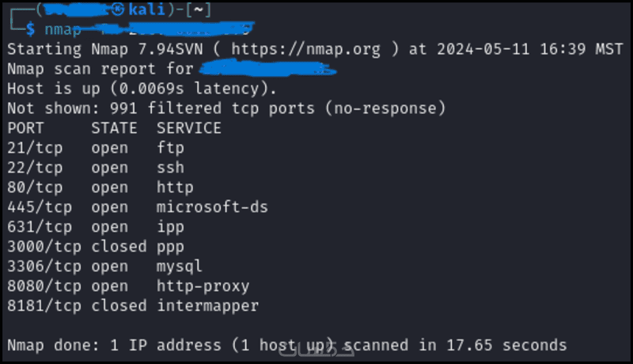The image size is (633, 364).
Task: Click the nmap command on the prompt line
Action: pyautogui.click(x=63, y=29)
